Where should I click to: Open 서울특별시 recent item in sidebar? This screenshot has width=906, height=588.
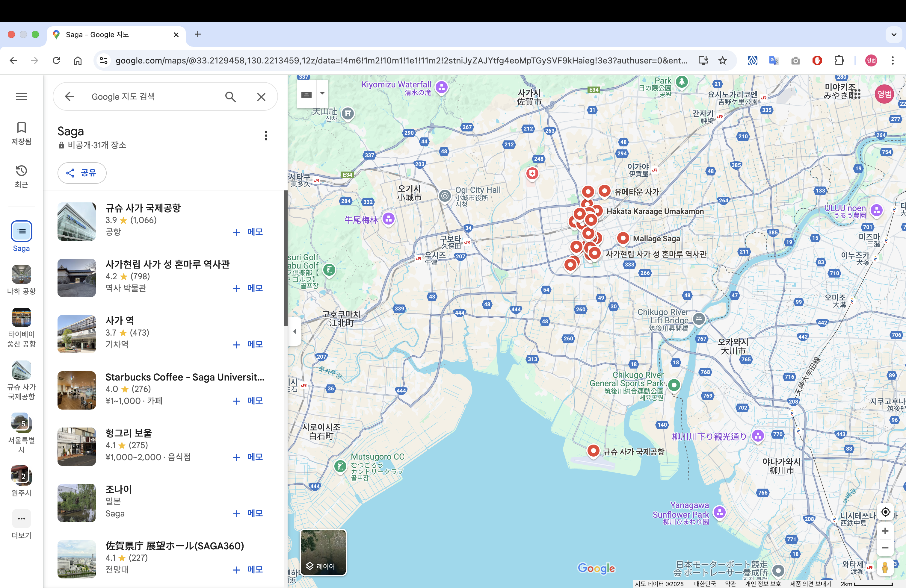coord(21,433)
